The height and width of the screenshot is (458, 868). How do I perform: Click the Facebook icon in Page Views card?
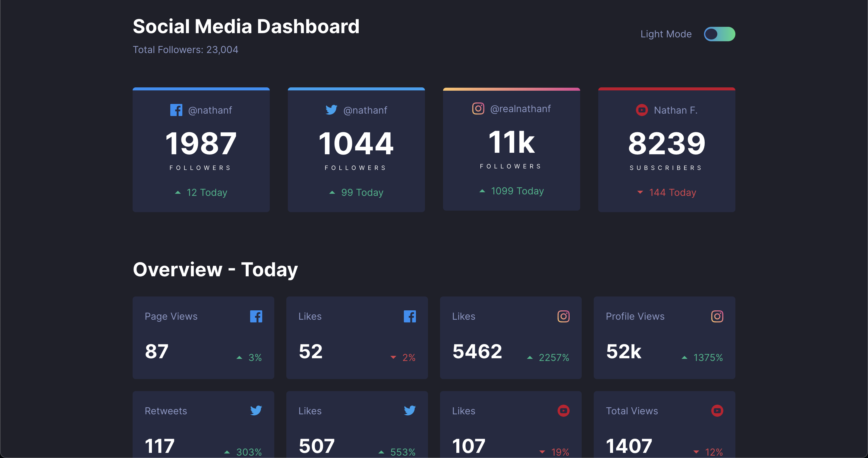coord(256,316)
